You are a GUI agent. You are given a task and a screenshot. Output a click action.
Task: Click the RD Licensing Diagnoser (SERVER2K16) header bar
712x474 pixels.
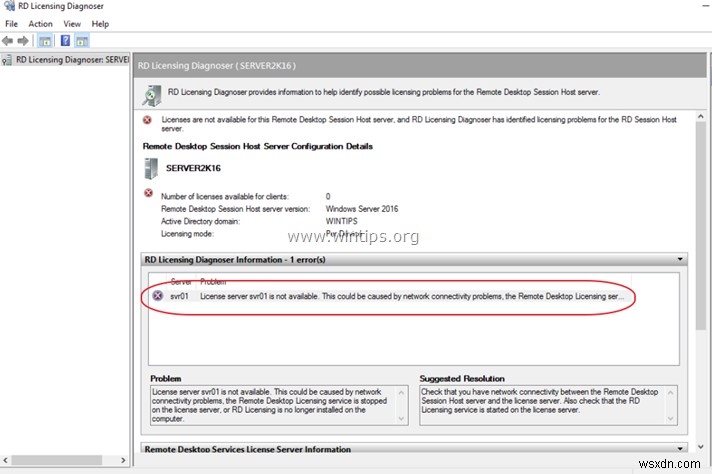420,65
